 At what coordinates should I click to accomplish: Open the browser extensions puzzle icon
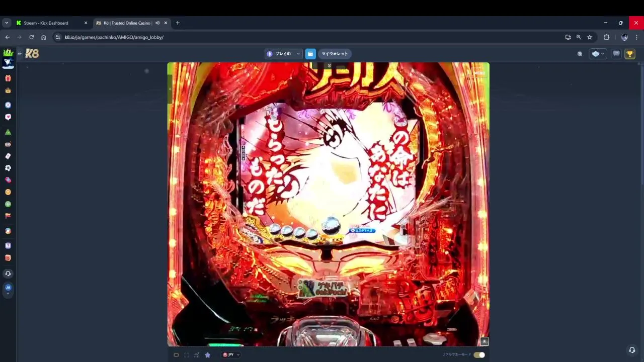pyautogui.click(x=606, y=37)
